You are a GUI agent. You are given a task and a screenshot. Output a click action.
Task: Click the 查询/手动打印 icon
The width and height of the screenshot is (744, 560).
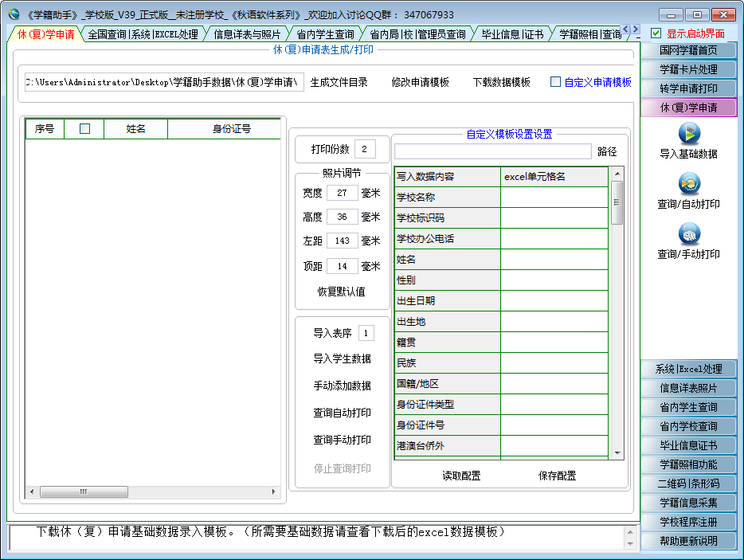pos(688,233)
